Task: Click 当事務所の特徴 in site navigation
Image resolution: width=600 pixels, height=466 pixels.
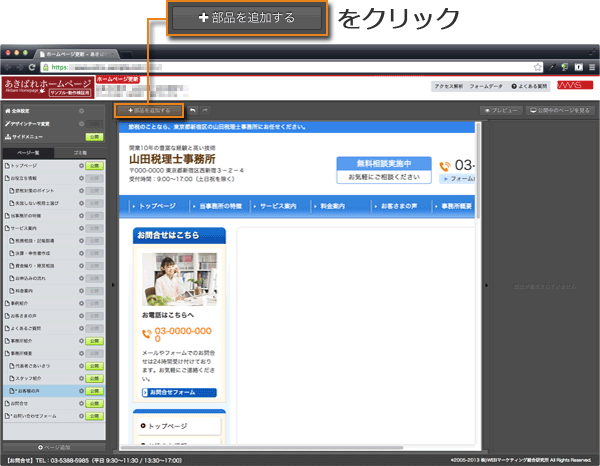Action: click(x=220, y=206)
